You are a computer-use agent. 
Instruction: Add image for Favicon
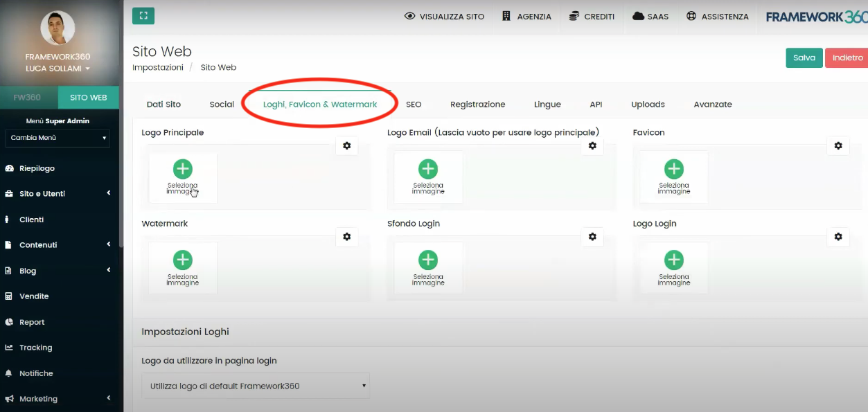[674, 177]
